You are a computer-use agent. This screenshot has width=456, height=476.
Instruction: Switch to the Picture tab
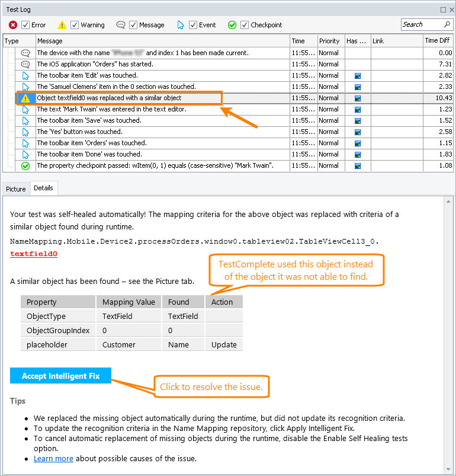16,189
